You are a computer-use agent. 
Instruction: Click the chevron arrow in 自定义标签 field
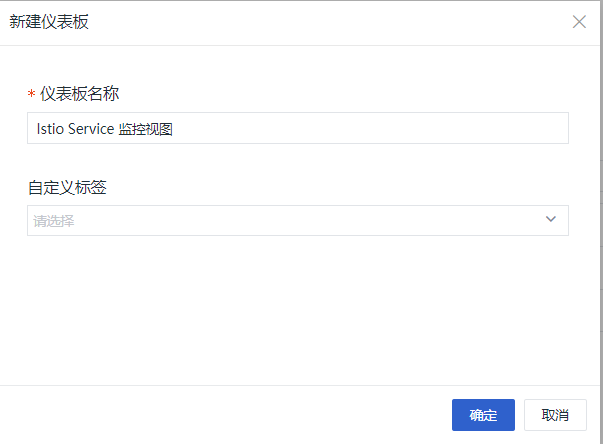551,219
